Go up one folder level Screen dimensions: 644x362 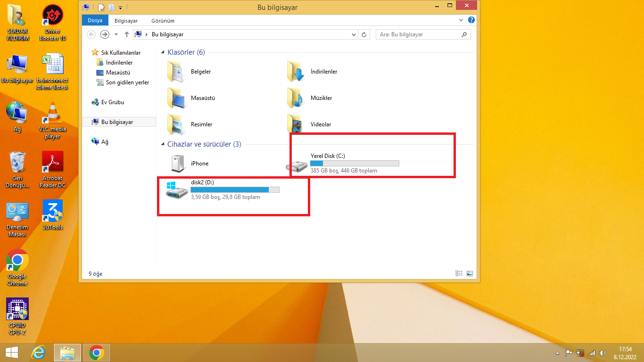[126, 34]
